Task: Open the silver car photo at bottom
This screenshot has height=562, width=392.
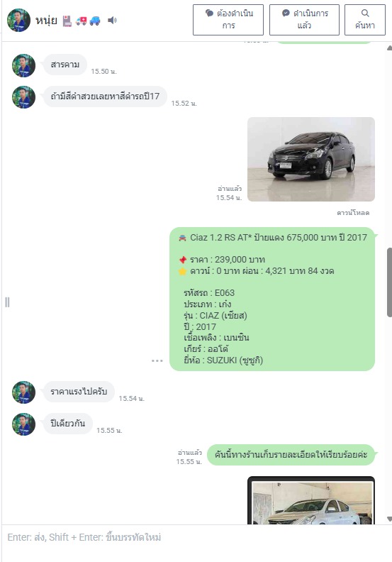Action: tap(311, 500)
